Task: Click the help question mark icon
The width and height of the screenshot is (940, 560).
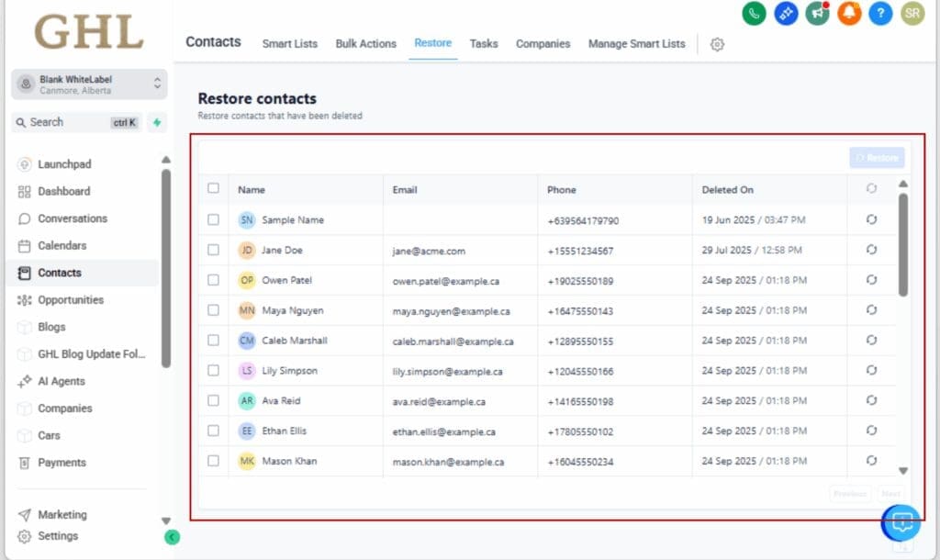Action: click(x=880, y=15)
